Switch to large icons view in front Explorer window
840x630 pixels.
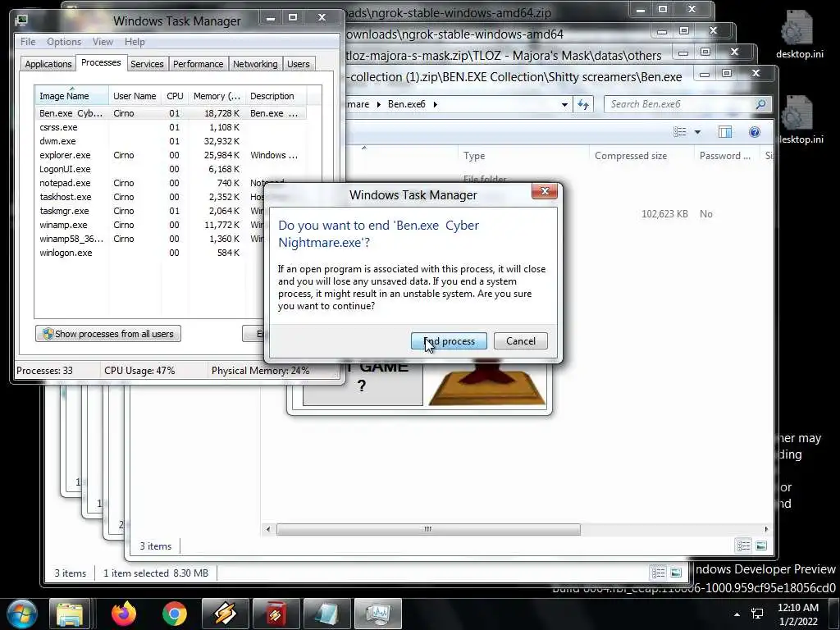(x=761, y=546)
